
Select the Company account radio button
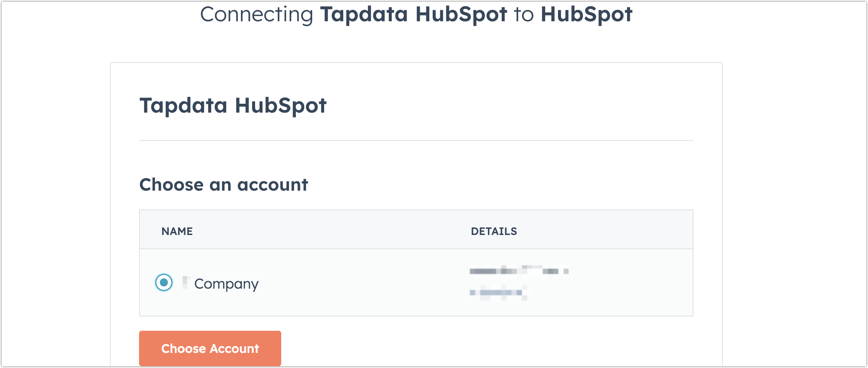tap(164, 282)
